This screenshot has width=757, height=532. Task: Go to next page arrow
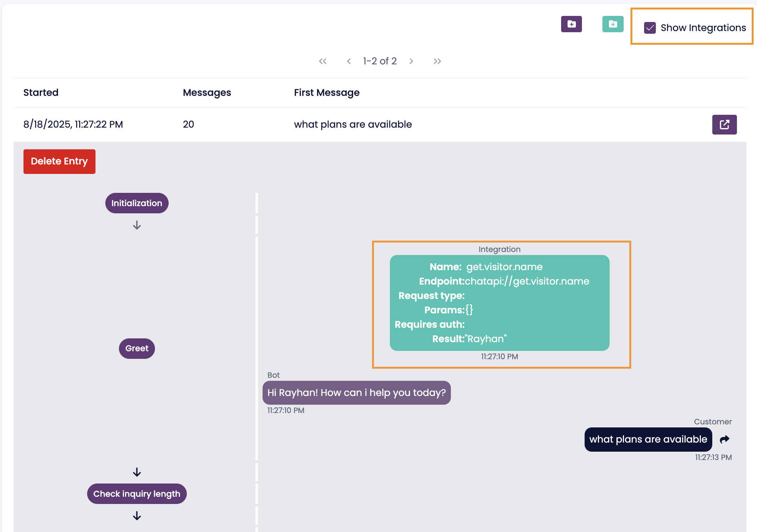(411, 61)
